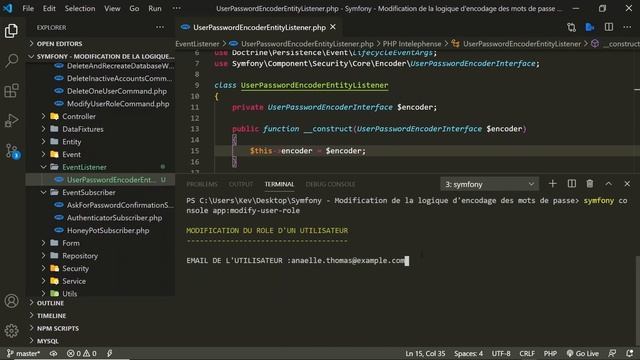Viewport: 640px width, 360px height.
Task: Open the Selection menu
Action: pos(80,8)
